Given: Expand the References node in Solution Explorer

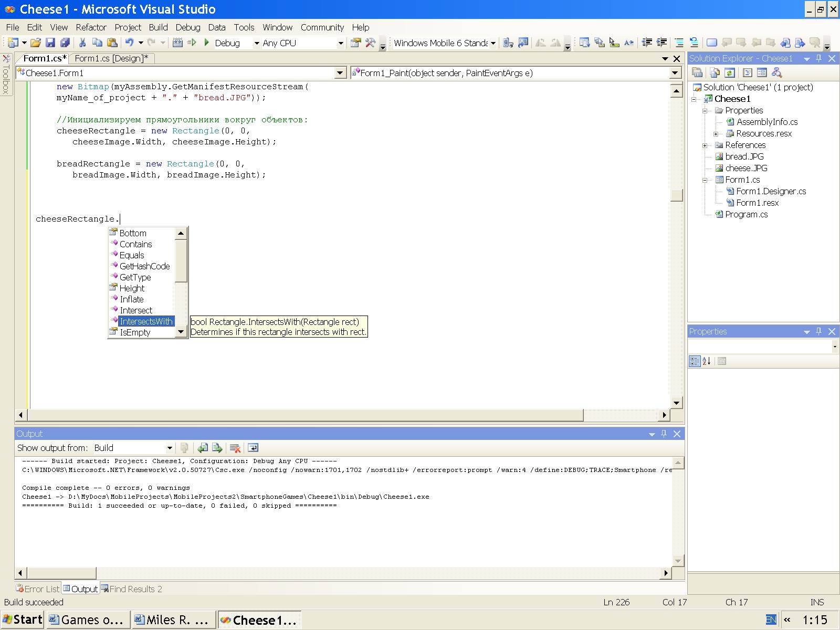Looking at the screenshot, I should (x=705, y=145).
